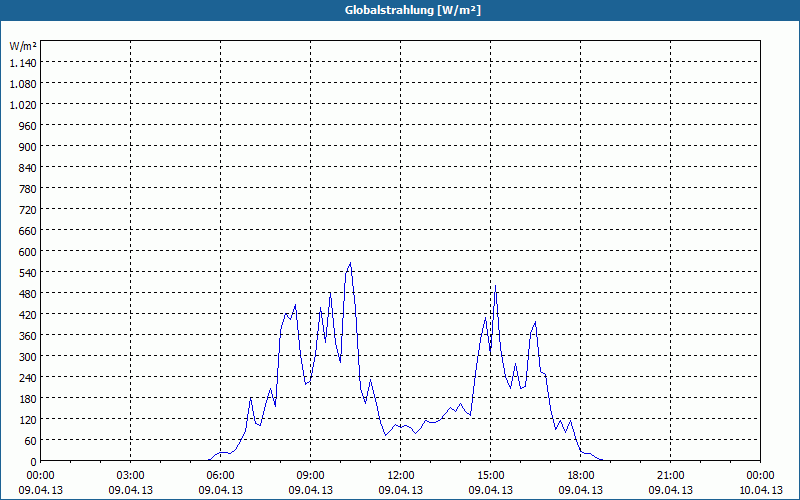Click the 21:00 time axis label
This screenshot has width=800, height=500.
pos(670,476)
